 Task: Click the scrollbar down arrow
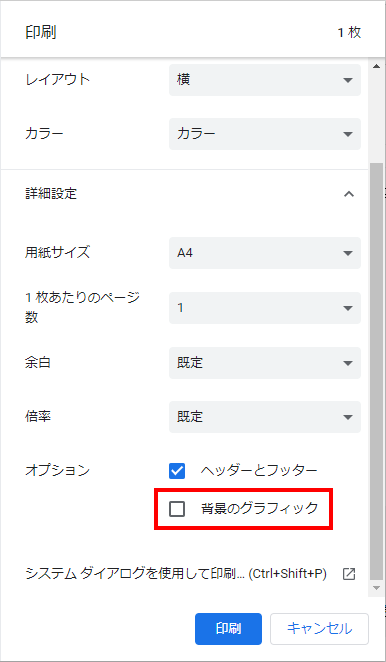(377, 587)
